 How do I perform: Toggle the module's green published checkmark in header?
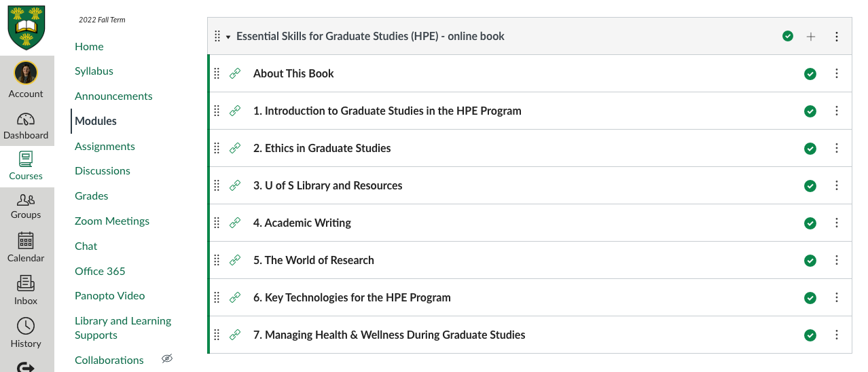tap(788, 37)
